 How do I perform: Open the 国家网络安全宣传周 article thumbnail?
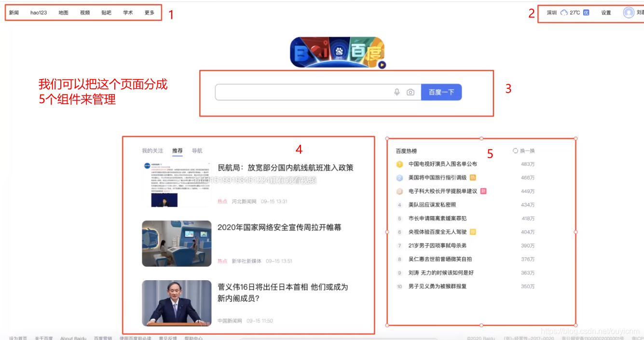(x=177, y=244)
